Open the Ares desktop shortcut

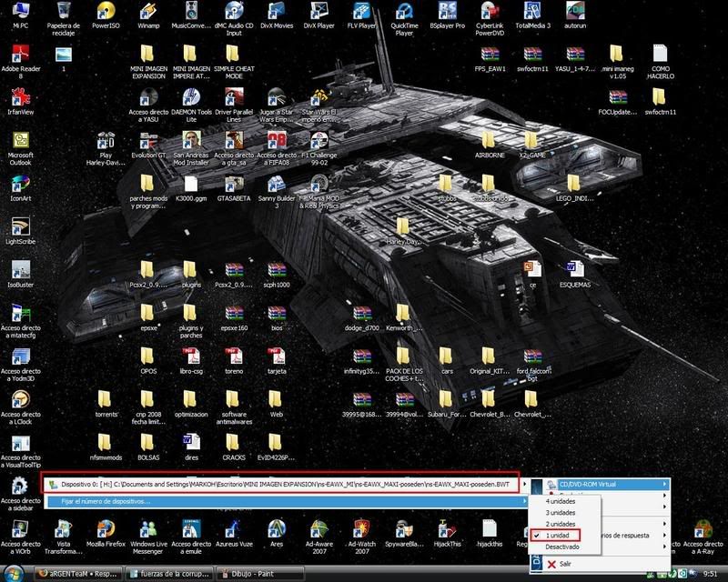(x=277, y=533)
